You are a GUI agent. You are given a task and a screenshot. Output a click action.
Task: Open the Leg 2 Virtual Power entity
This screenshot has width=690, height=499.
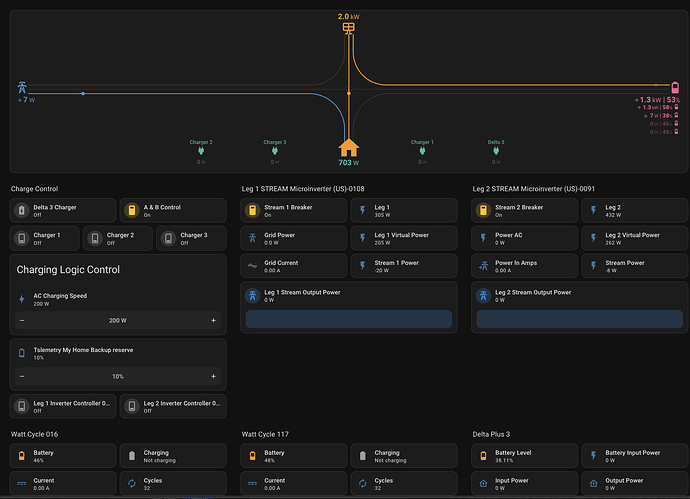tap(634, 238)
